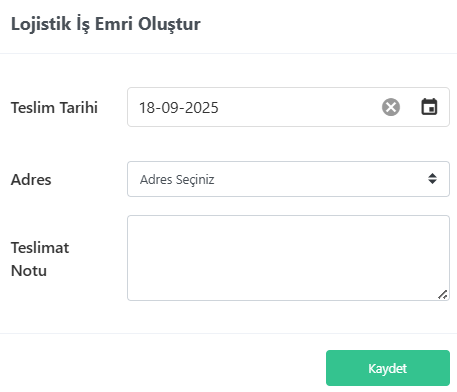The width and height of the screenshot is (457, 392).
Task: Click the Teslim Tarihi label
Action: coord(54,108)
